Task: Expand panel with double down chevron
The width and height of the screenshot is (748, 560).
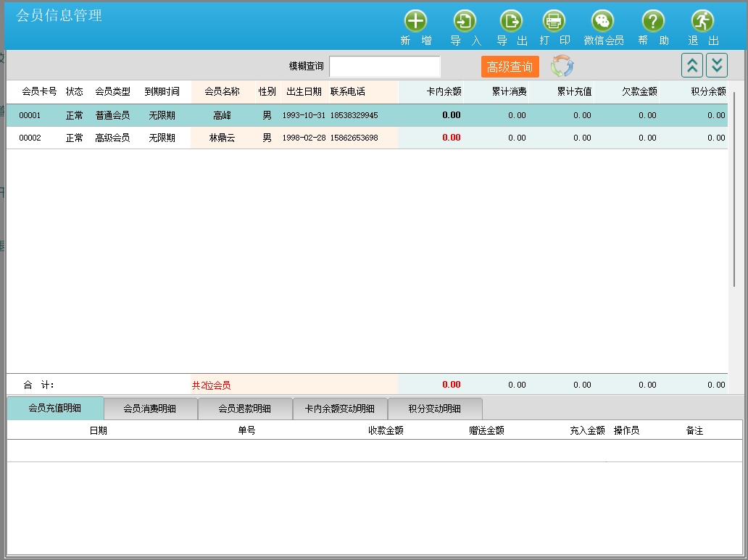Action: click(x=717, y=66)
